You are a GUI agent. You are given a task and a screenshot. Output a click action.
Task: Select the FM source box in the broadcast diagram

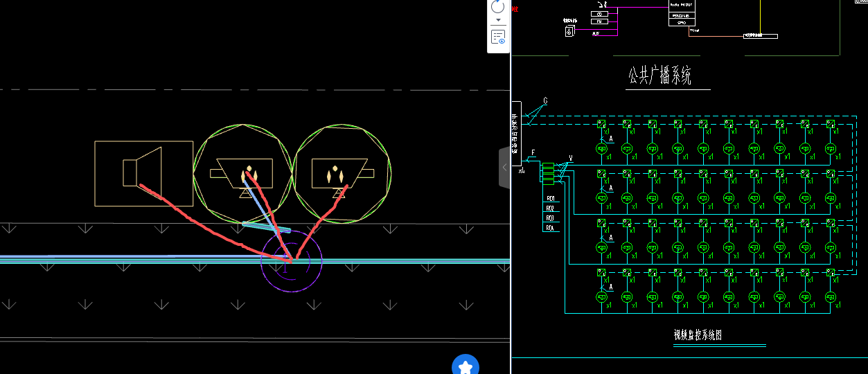click(x=599, y=21)
